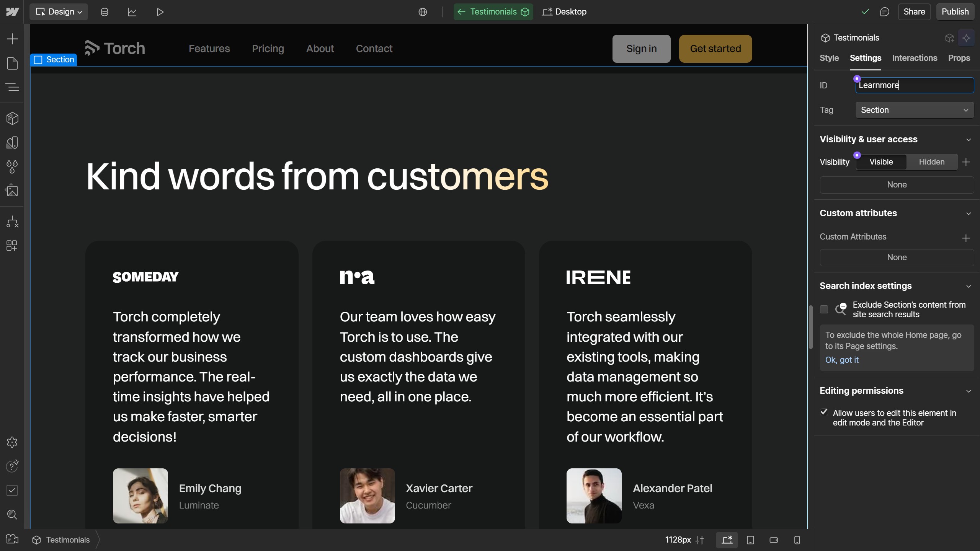Open the Add elements panel
Screen dimensions: 980x551
12,39
